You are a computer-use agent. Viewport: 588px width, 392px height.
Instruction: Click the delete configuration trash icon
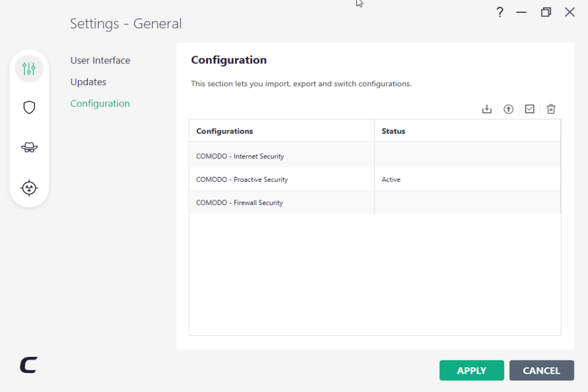click(x=551, y=109)
